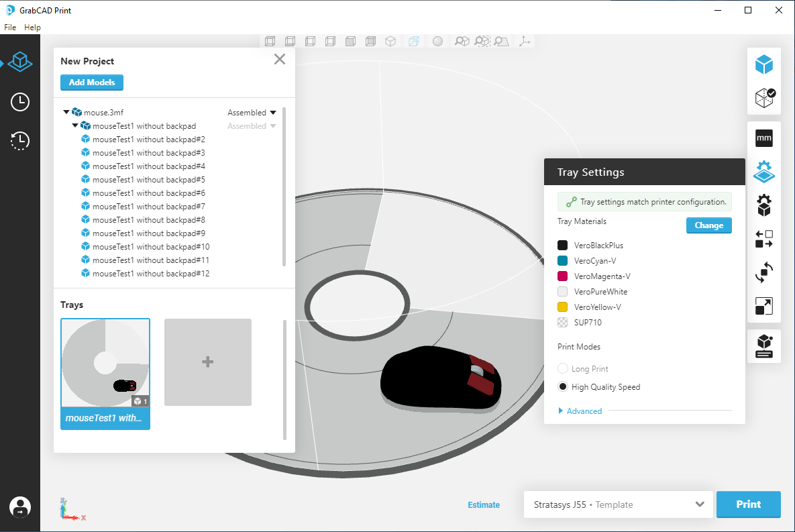Image resolution: width=795 pixels, height=532 pixels.
Task: Click the VeroBlackPlus black swatch
Action: click(562, 246)
